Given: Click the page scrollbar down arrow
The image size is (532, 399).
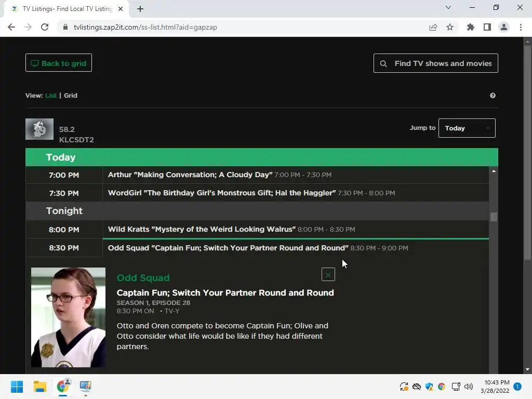Looking at the screenshot, I should [x=527, y=369].
